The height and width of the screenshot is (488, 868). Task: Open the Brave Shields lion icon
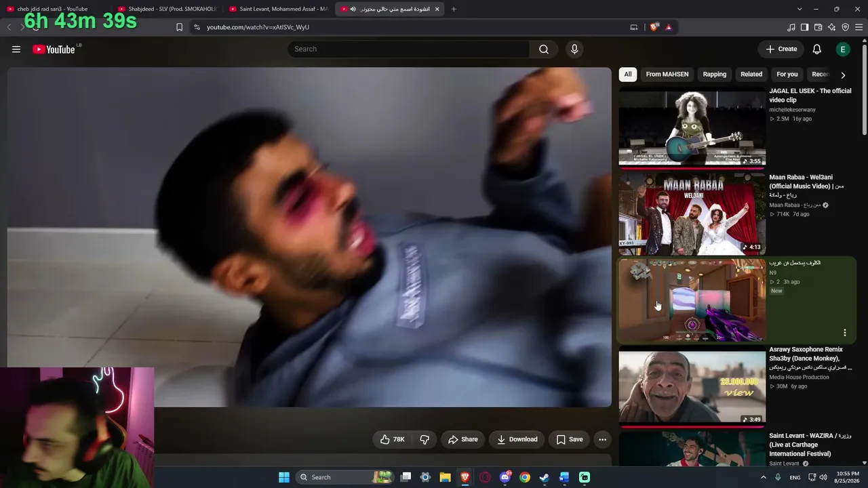pos(654,27)
